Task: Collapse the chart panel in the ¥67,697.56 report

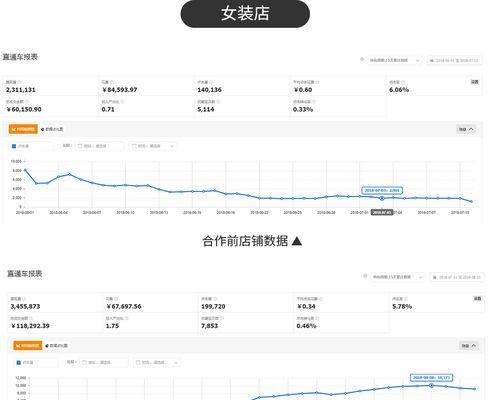Action: click(x=469, y=346)
